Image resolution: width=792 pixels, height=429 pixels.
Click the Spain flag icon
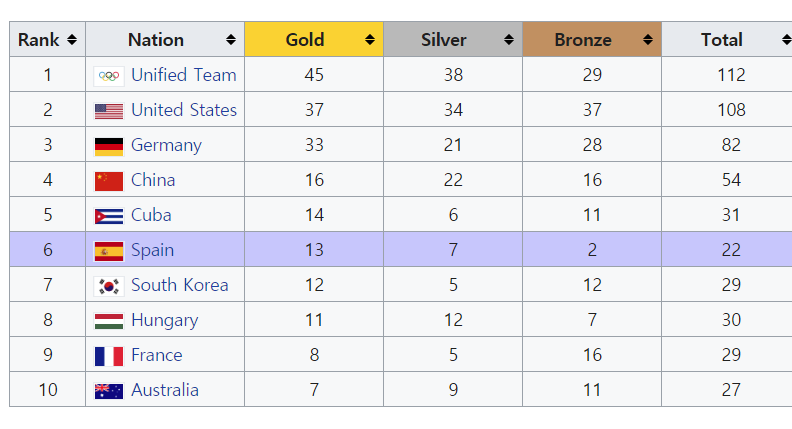109,251
